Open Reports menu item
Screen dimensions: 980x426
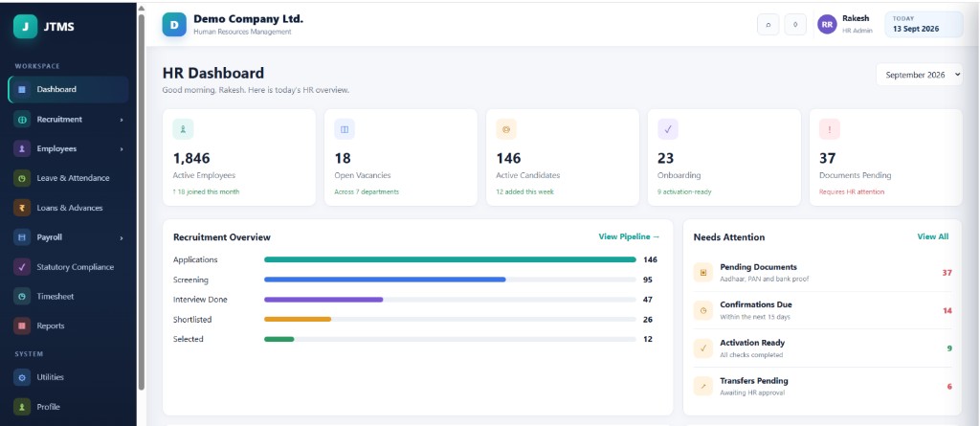click(x=69, y=325)
